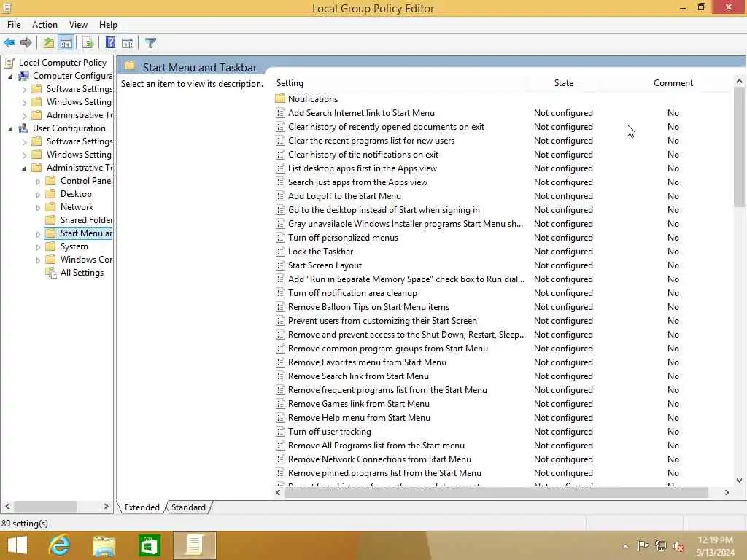This screenshot has width=747, height=560.
Task: Open the Action menu
Action: 44,25
